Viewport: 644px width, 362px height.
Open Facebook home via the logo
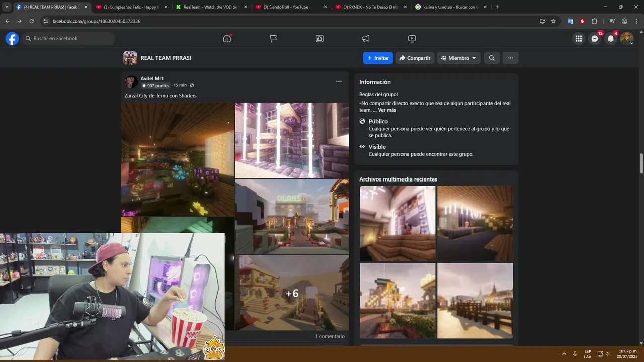point(12,38)
